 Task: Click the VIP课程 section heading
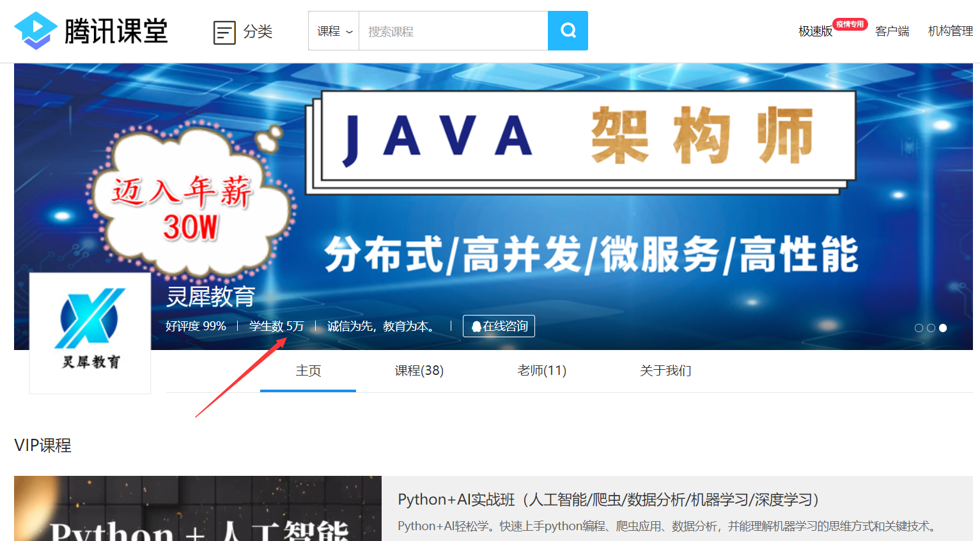43,445
